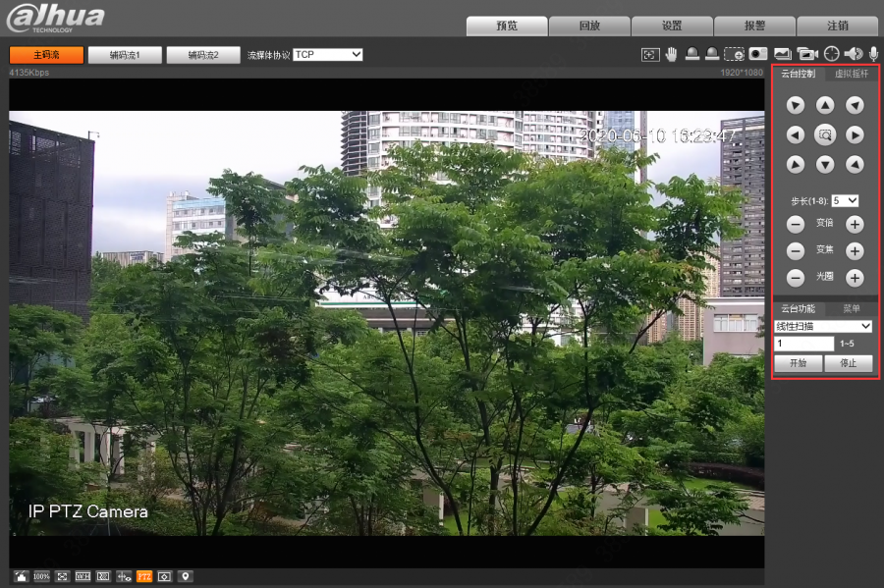884x588 pixels.
Task: Start recording with the camcorder icon
Action: pyautogui.click(x=807, y=54)
